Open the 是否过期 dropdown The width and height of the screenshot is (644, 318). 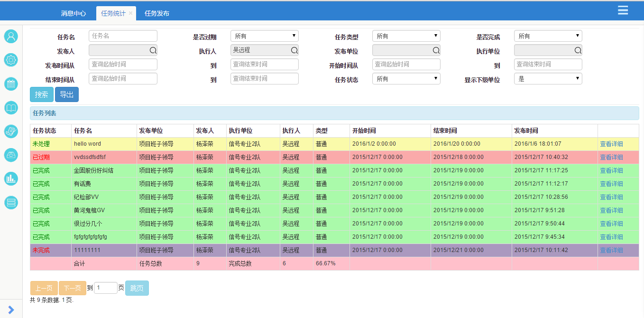coord(264,36)
